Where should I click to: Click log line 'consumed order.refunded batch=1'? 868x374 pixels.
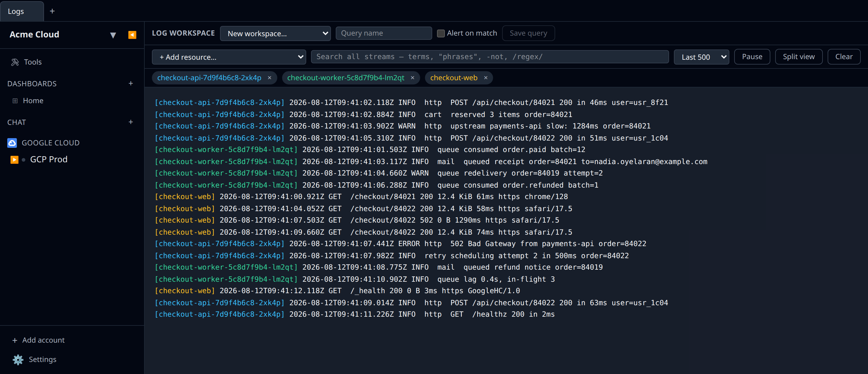[x=376, y=185]
